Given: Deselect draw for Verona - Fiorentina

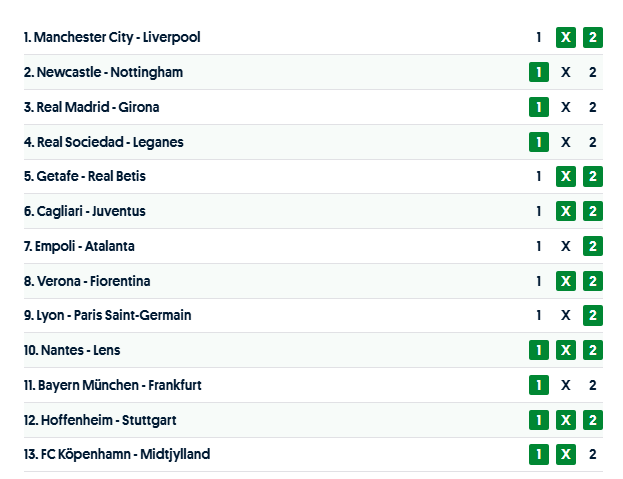Looking at the screenshot, I should click(566, 281).
